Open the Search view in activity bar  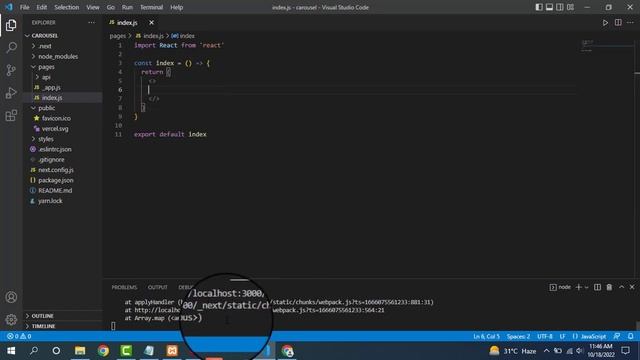tap(11, 48)
